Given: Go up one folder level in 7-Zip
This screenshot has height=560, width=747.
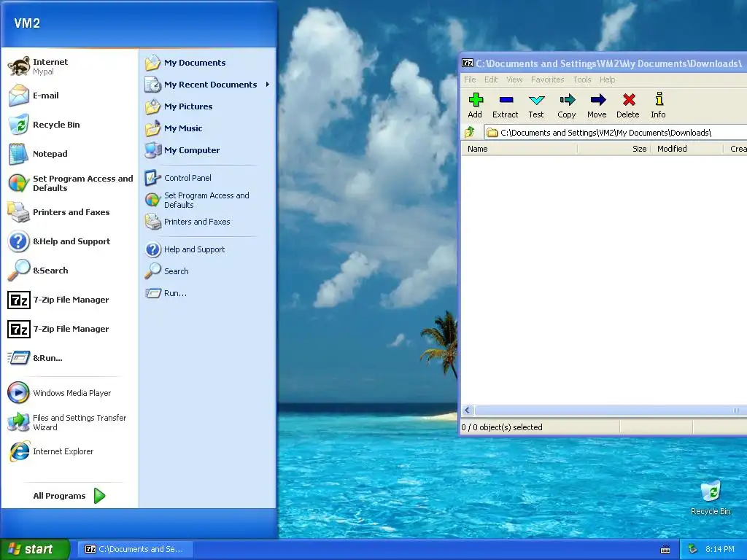Looking at the screenshot, I should 471,132.
